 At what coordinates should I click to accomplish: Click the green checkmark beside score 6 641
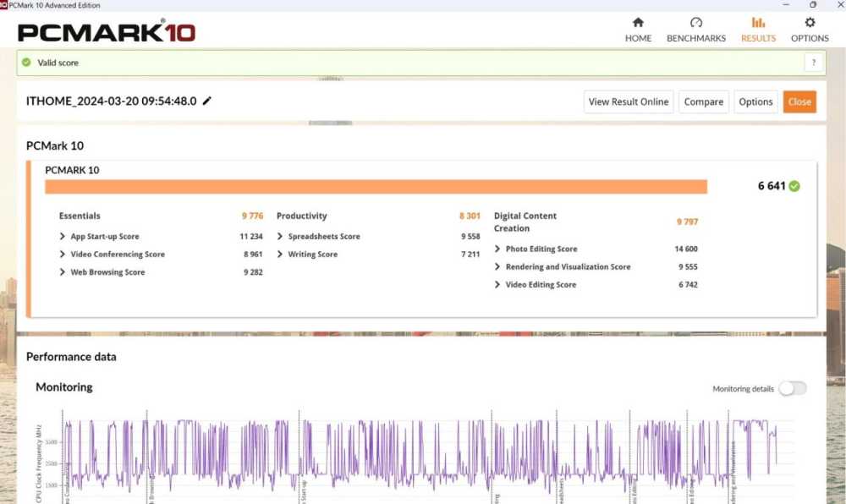(794, 186)
